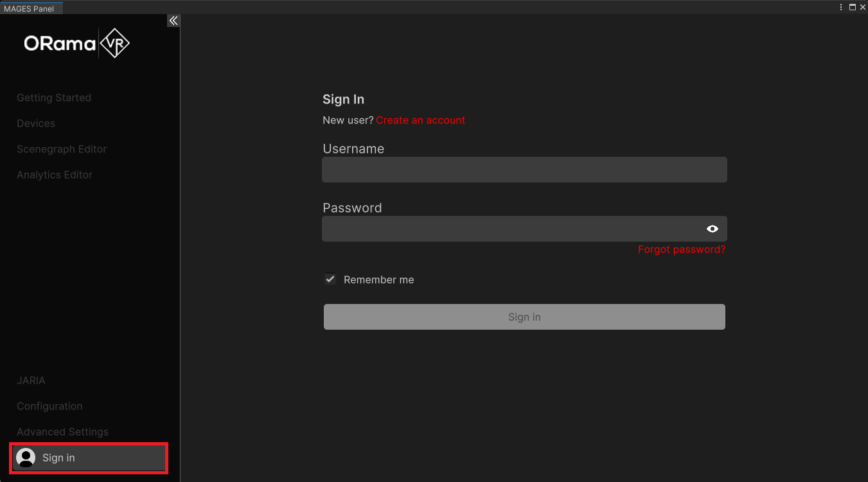
Task: Click the user avatar icon in sidebar
Action: 26,458
